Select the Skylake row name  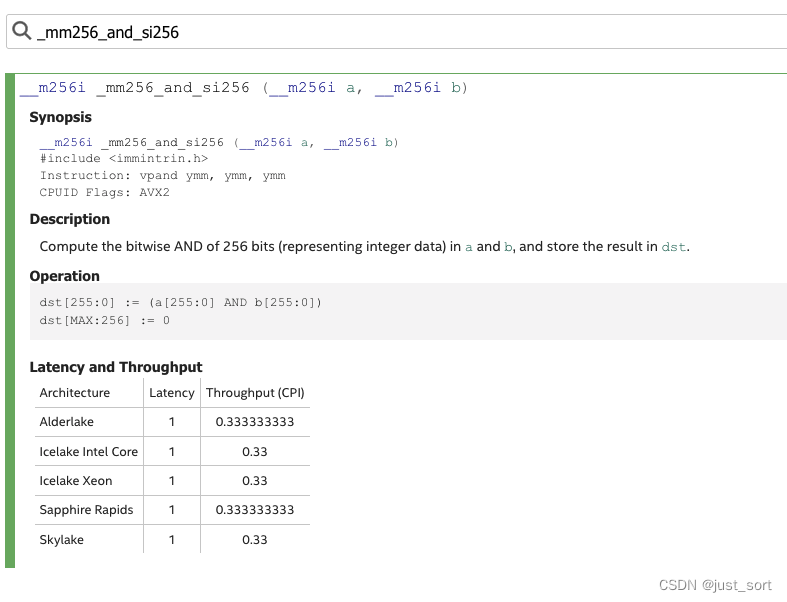[x=62, y=540]
